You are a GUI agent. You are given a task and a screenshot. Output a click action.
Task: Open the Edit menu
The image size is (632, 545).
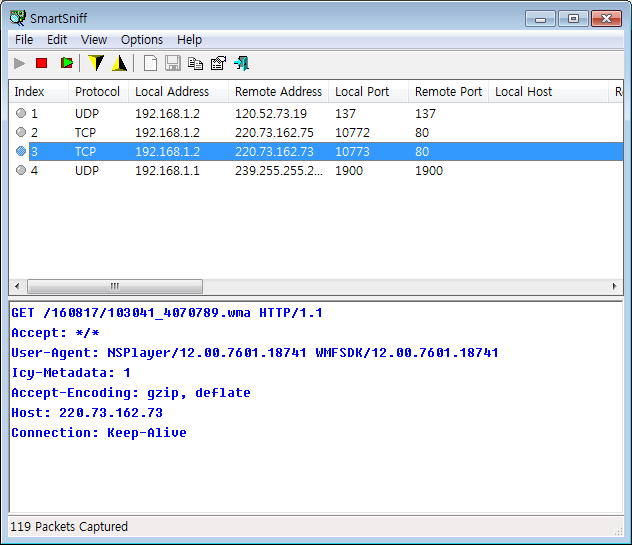[57, 40]
